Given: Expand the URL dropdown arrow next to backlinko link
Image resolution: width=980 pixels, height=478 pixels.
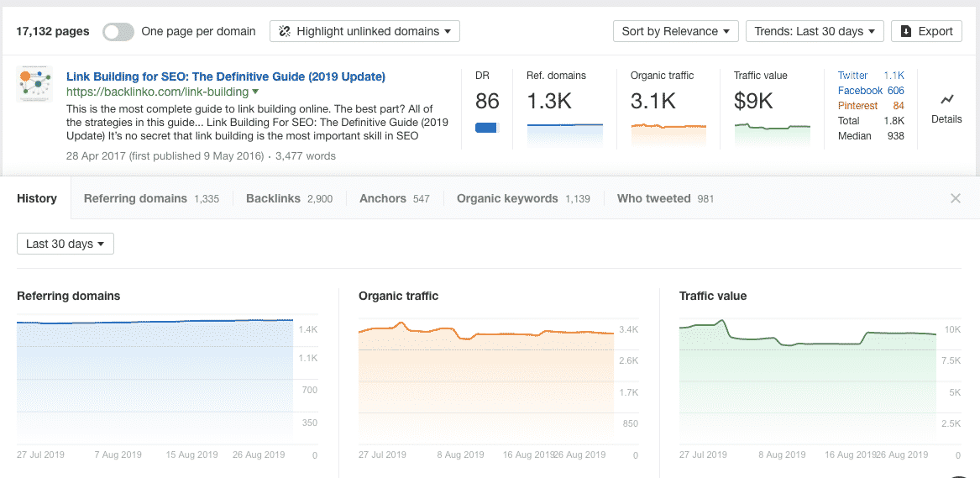Looking at the screenshot, I should [x=255, y=92].
